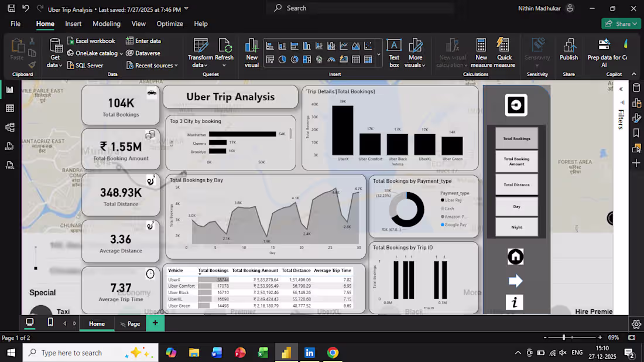This screenshot has width=644, height=362.
Task: Expand the Filters pane with chevron
Action: pos(621,89)
